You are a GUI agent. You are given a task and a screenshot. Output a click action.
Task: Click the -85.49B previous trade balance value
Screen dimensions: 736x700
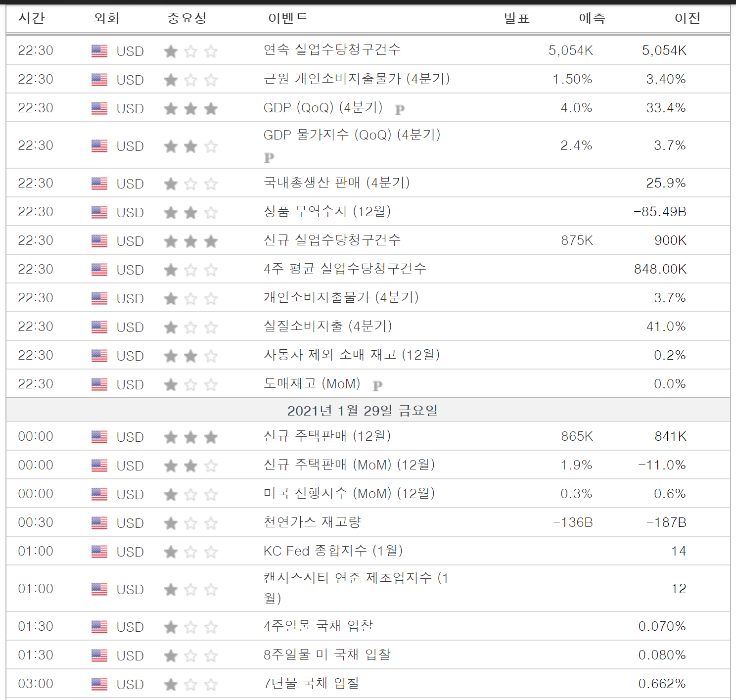coord(660,212)
